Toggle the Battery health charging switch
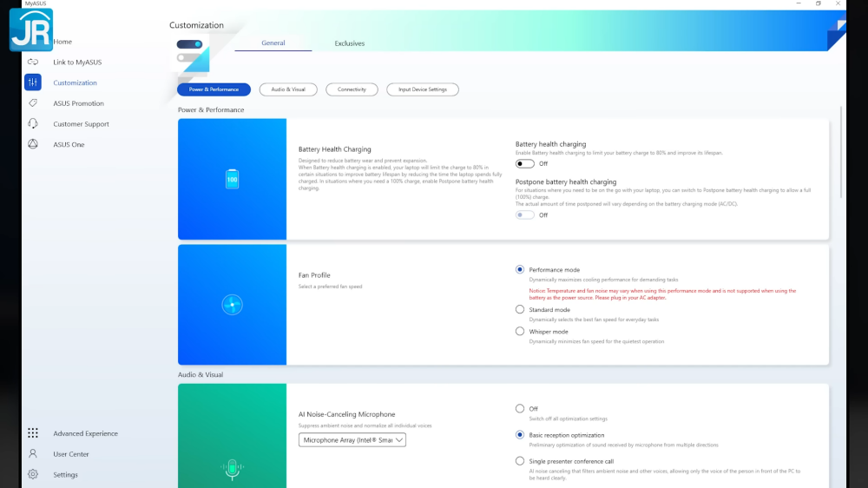The height and width of the screenshot is (488, 868). (x=525, y=163)
